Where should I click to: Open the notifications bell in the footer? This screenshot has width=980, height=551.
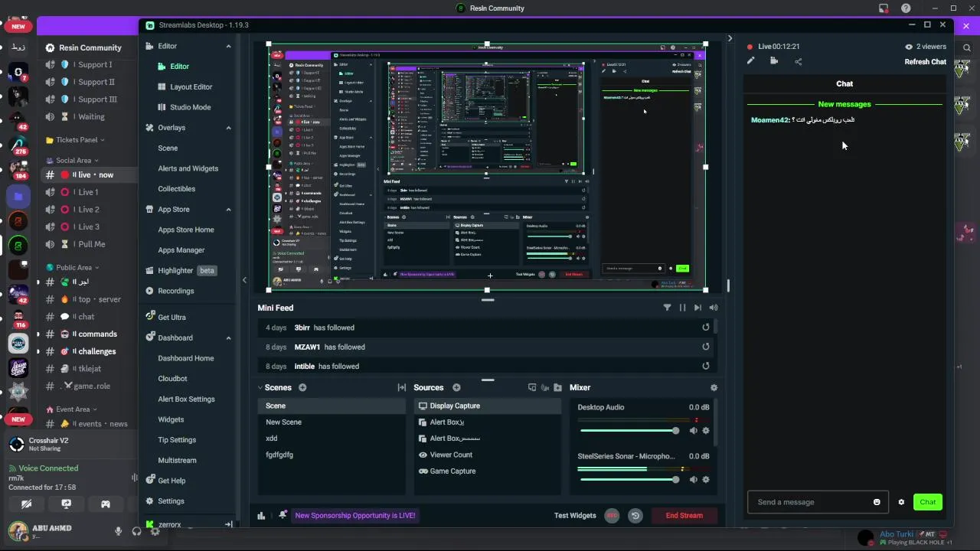pos(283,515)
